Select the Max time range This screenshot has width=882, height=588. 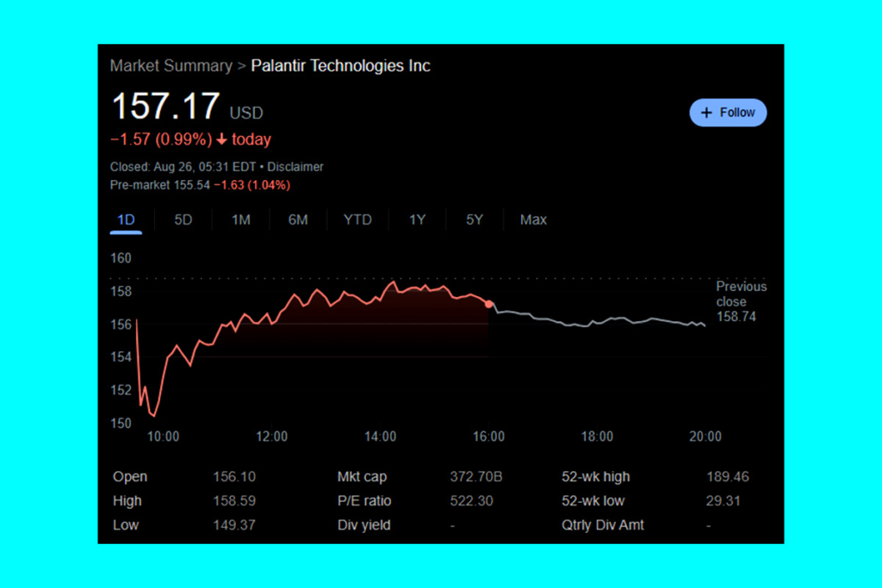(x=533, y=220)
